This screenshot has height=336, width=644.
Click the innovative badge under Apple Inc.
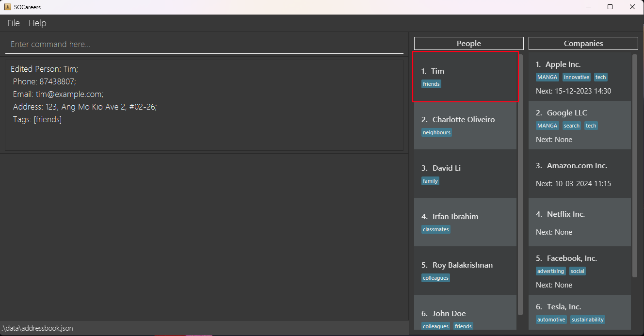point(577,77)
